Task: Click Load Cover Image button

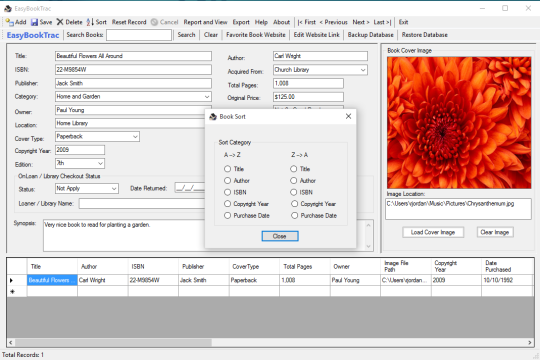Action: [433, 232]
